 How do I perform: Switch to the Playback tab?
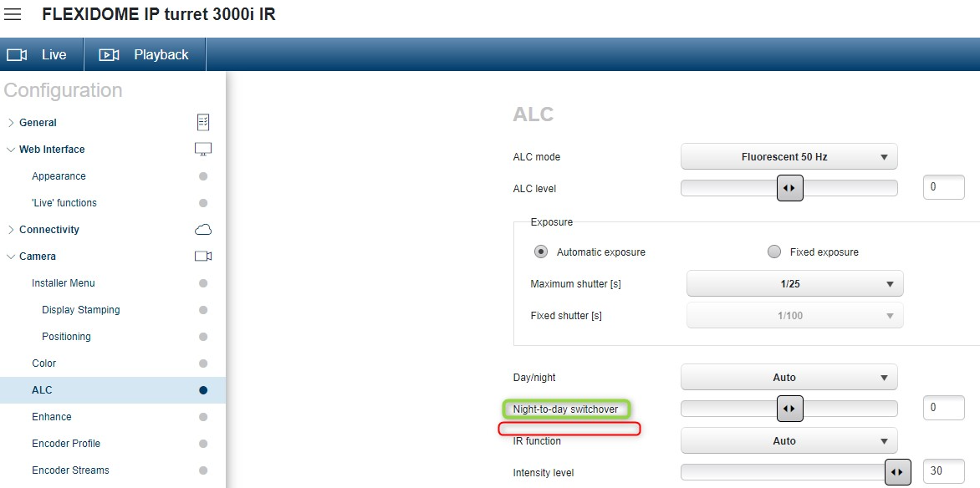pos(145,55)
